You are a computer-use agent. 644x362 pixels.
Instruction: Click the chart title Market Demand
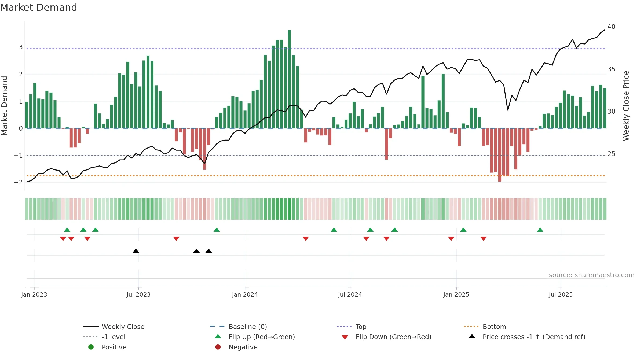[x=39, y=8]
